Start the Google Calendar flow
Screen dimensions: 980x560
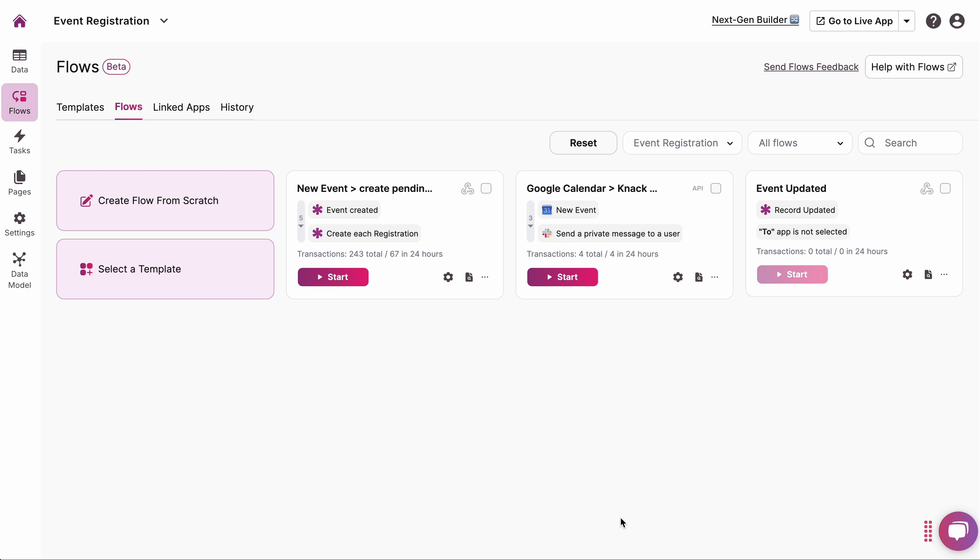[562, 276]
